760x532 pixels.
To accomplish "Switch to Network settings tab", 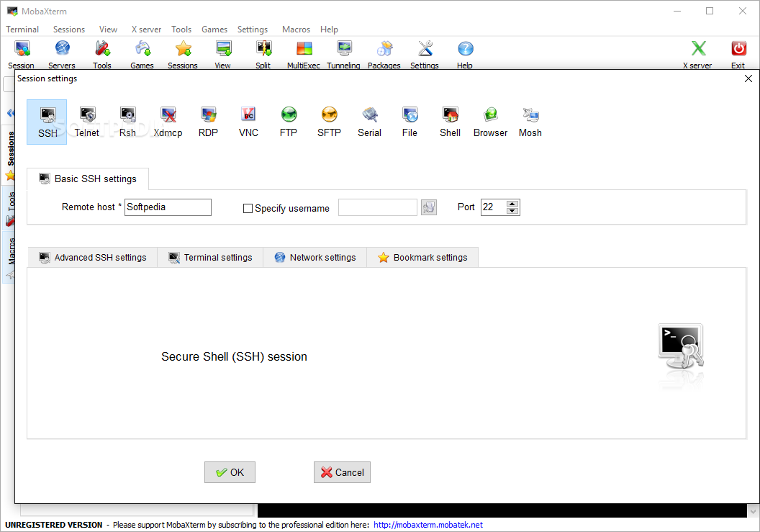I will pos(315,258).
